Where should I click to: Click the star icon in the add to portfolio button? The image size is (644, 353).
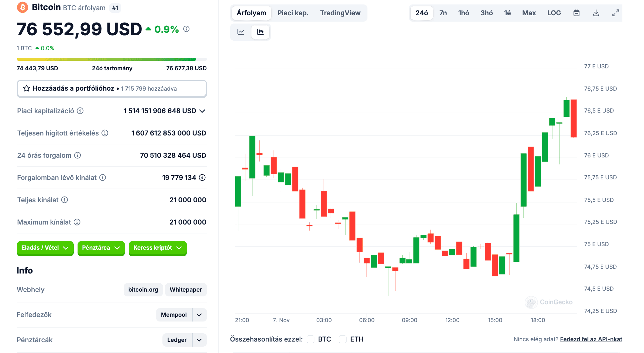[27, 88]
